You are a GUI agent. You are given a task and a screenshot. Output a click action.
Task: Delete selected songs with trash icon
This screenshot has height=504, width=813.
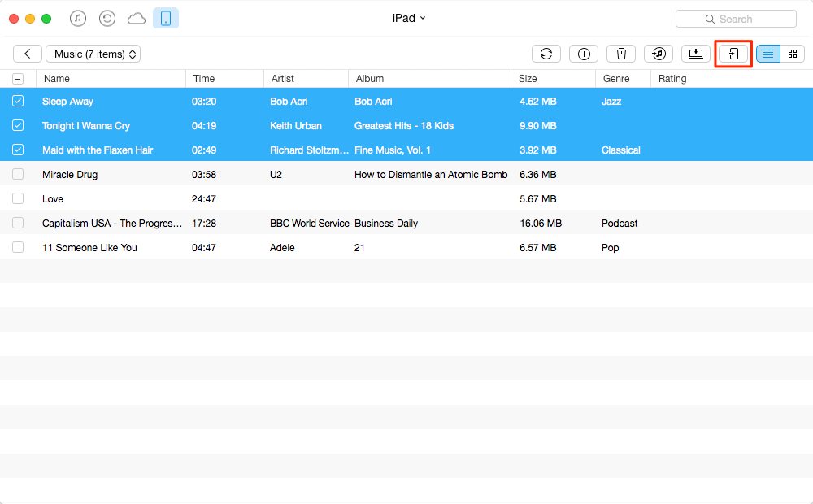621,54
